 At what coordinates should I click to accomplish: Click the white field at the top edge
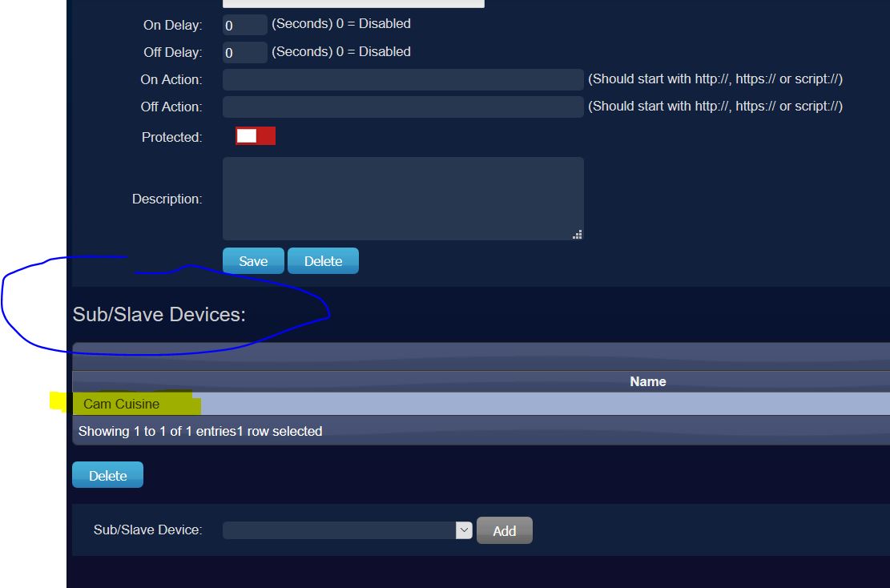click(x=353, y=3)
